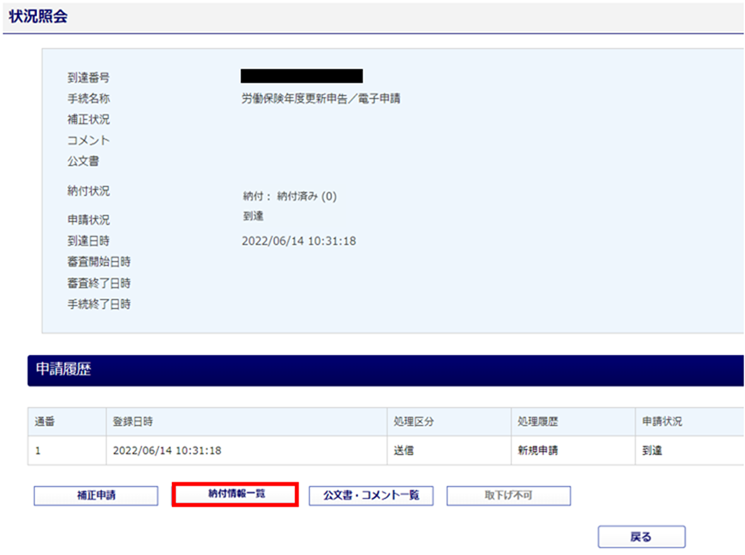Open the 納付情報一覧 button
The height and width of the screenshot is (555, 745).
point(236,495)
